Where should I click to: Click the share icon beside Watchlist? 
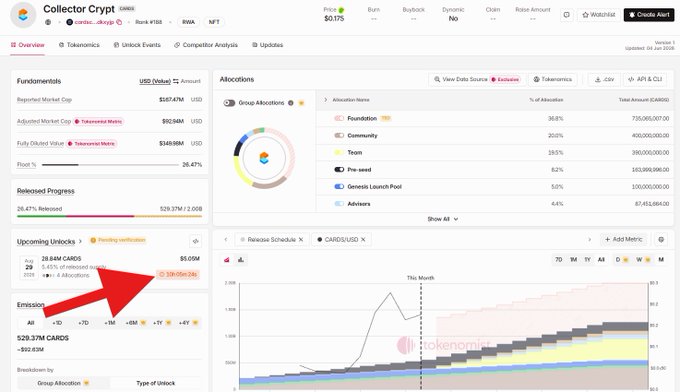click(566, 15)
